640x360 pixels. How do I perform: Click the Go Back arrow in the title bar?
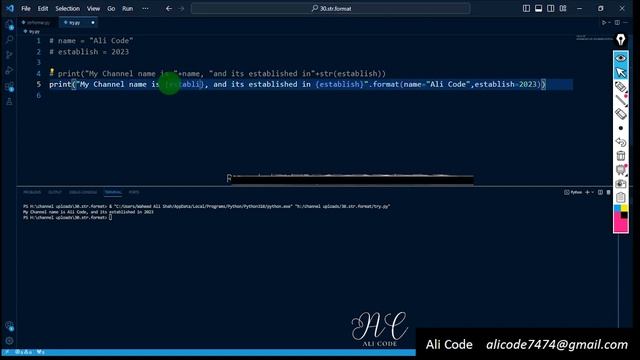tap(169, 8)
